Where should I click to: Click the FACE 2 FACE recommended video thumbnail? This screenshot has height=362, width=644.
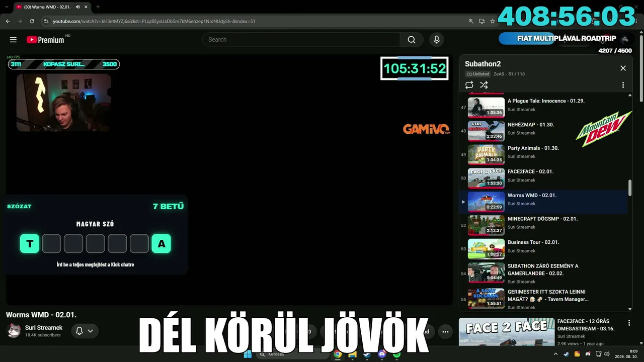point(507,332)
